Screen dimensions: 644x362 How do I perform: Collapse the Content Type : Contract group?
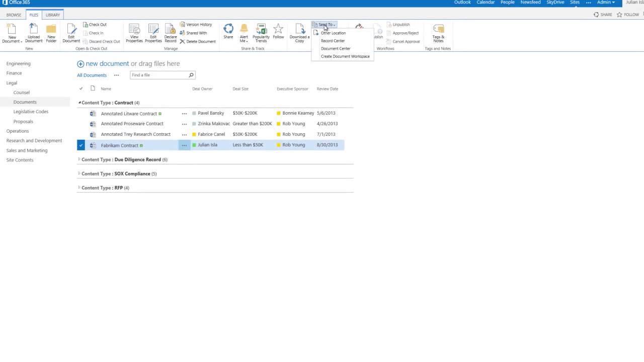[x=79, y=103]
